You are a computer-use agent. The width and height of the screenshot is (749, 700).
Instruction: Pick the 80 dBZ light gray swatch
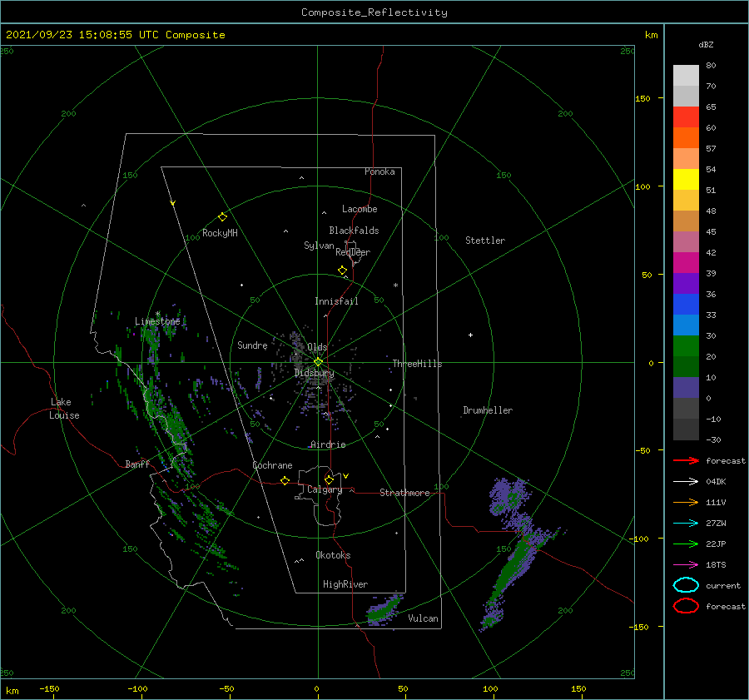coord(686,76)
